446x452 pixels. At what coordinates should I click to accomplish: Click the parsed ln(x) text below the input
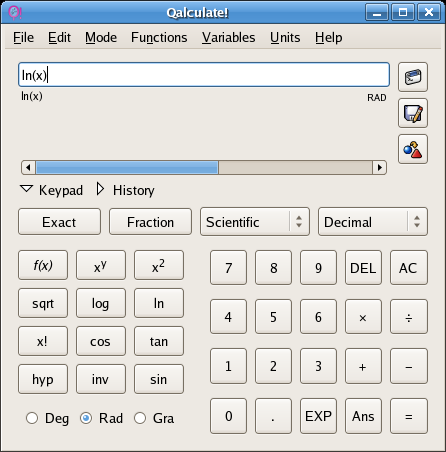pos(32,97)
